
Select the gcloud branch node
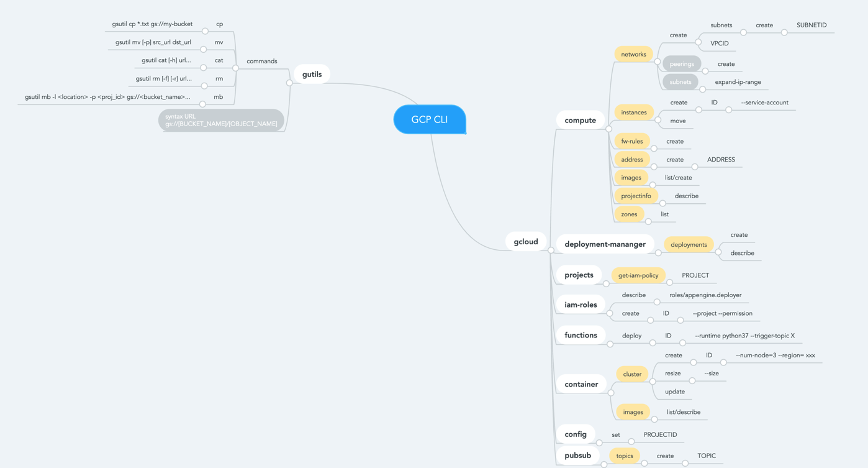click(526, 242)
